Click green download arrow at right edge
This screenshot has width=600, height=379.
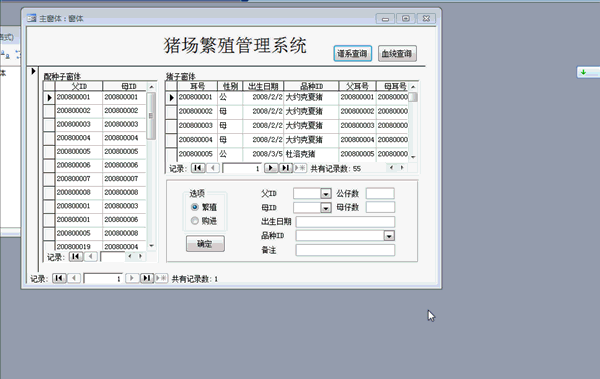click(583, 72)
